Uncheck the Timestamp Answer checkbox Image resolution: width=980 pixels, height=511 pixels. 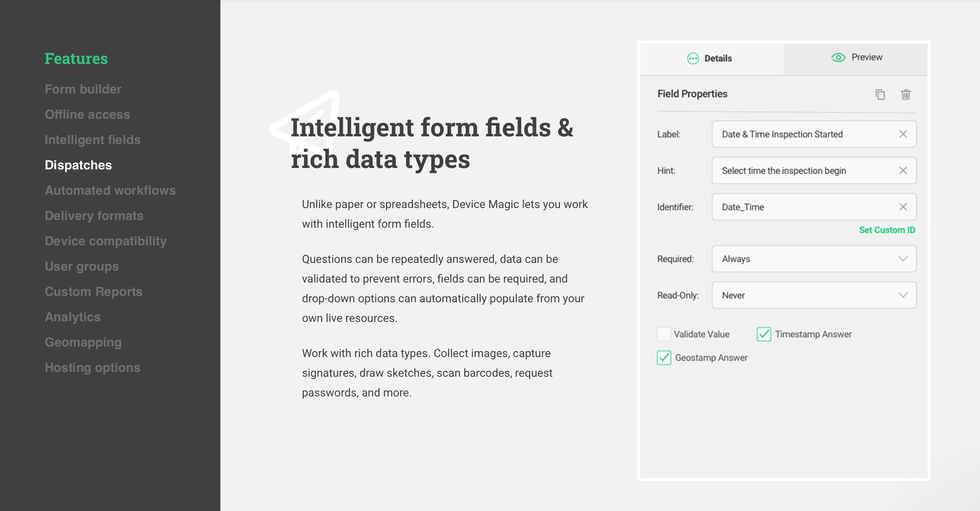click(x=763, y=334)
